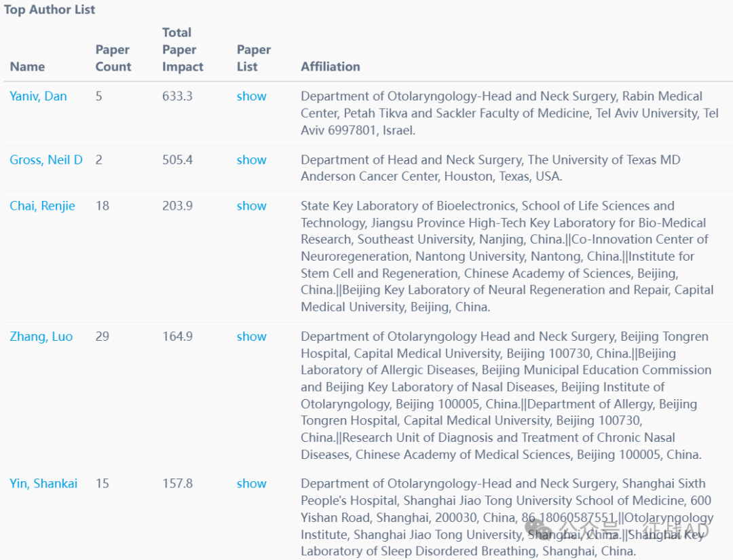Screen dimensions: 733x560
Task: Select the Paper List column header
Action: coord(254,58)
